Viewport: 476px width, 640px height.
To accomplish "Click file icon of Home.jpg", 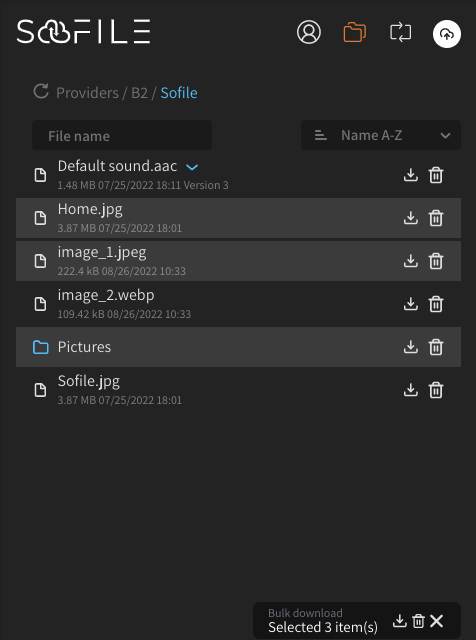I will [x=40, y=218].
